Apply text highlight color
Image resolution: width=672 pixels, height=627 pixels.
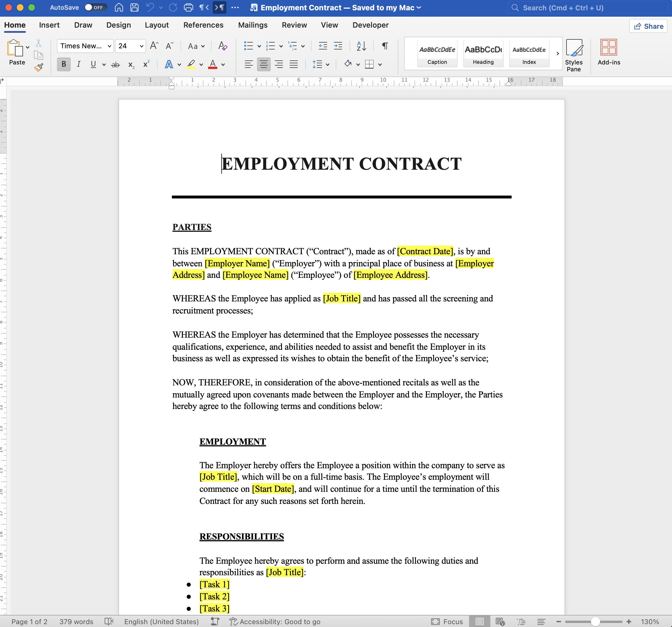tap(190, 64)
